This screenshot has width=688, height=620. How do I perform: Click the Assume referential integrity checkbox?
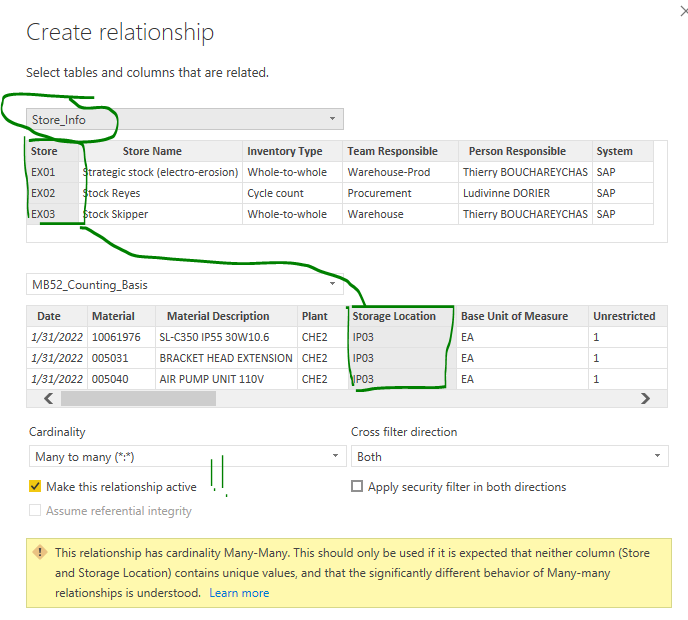coord(36,511)
